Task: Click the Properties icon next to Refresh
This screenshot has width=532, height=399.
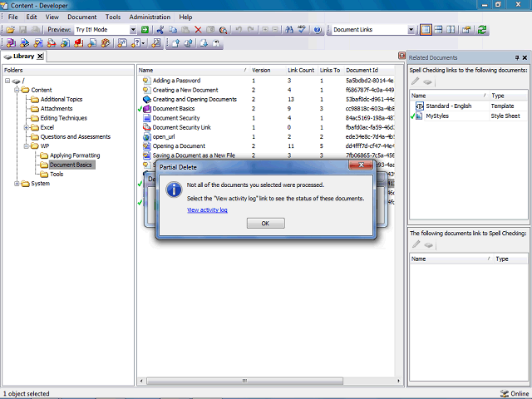Action: 466,30
